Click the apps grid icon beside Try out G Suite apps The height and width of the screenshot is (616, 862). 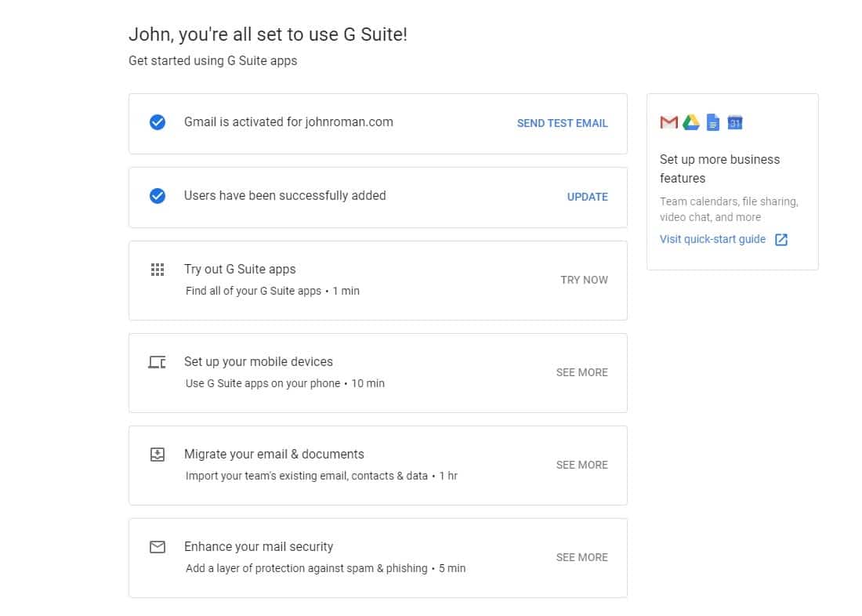point(157,270)
